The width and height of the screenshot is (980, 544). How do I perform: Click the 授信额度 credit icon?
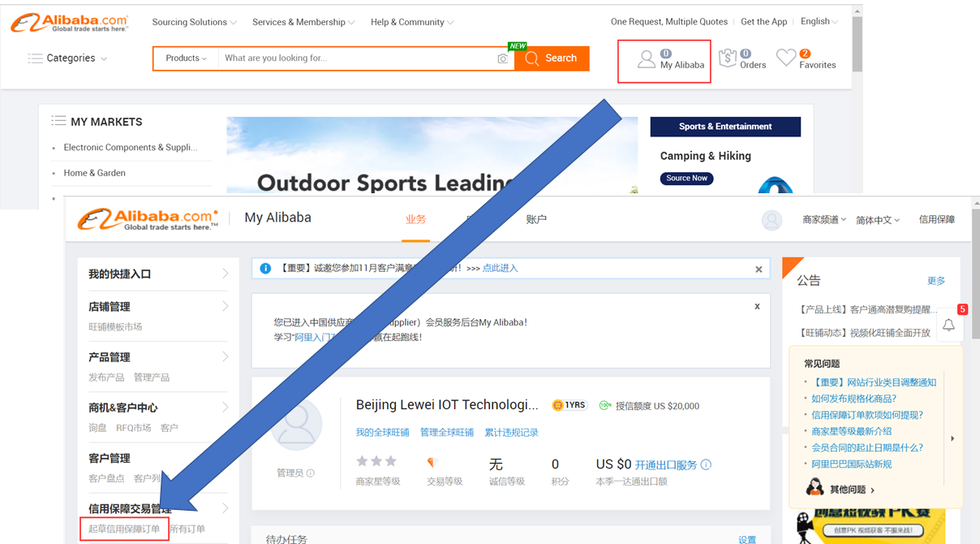[x=605, y=405]
